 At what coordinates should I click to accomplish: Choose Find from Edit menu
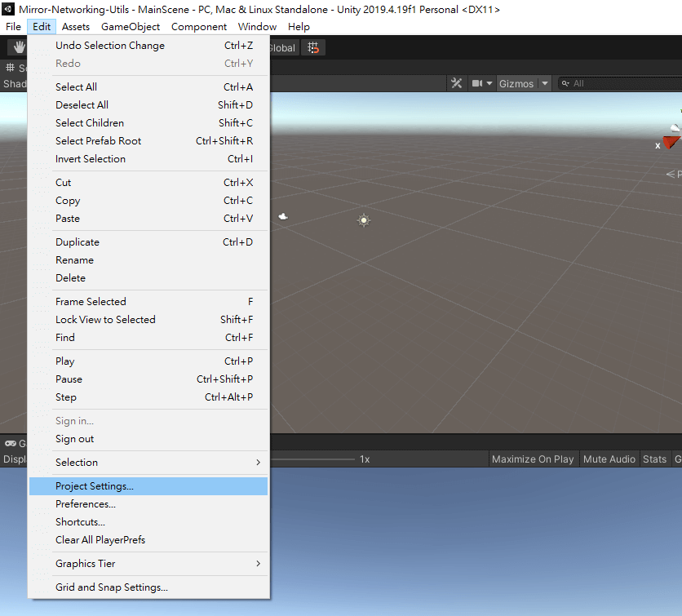click(148, 338)
